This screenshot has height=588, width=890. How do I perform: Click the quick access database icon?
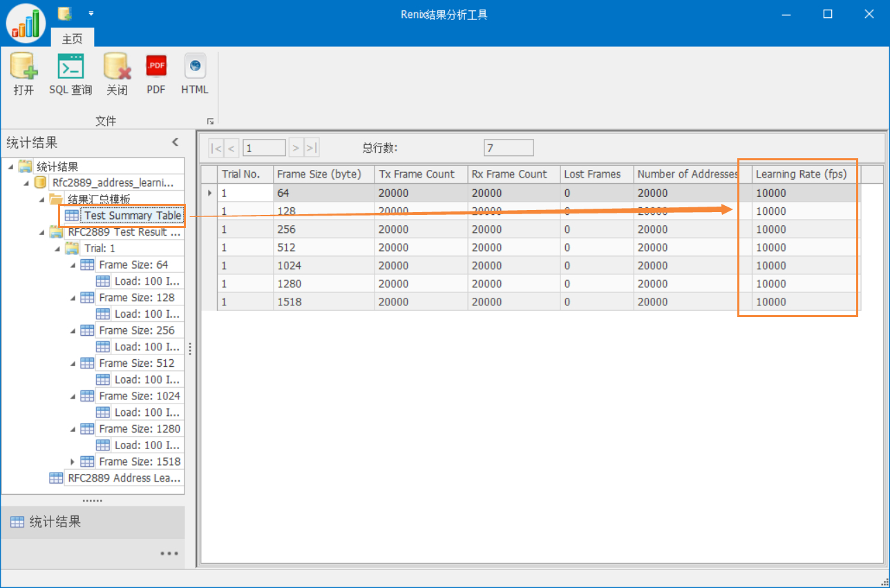(65, 13)
